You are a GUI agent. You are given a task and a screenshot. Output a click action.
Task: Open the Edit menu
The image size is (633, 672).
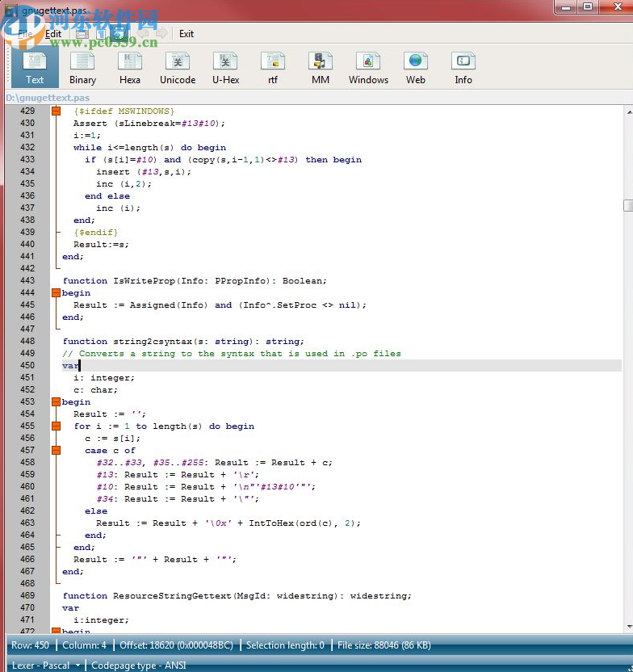53,34
